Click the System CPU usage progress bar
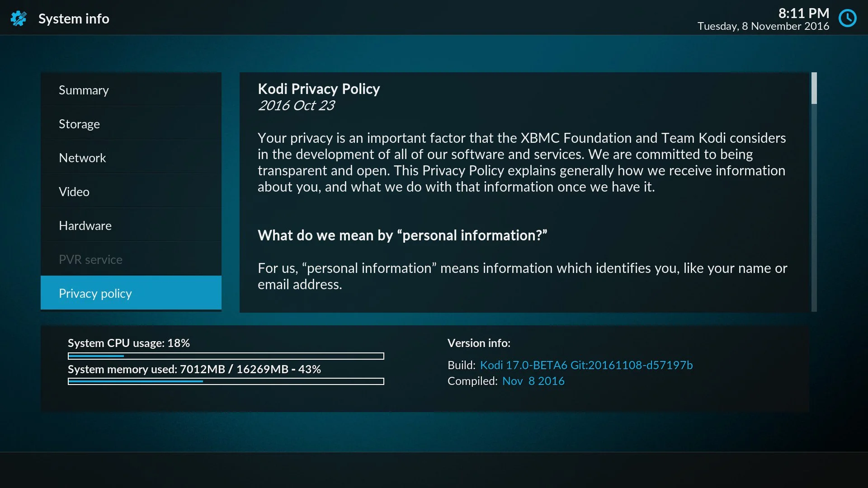 pyautogui.click(x=226, y=356)
